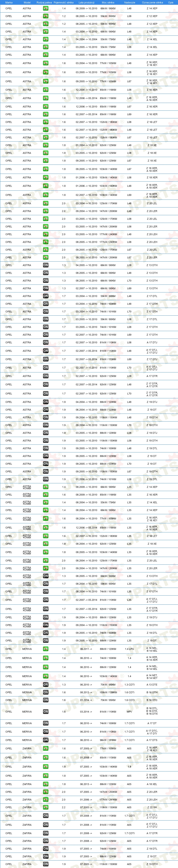
Task: Click the Opis column header
Action: point(170,2)
